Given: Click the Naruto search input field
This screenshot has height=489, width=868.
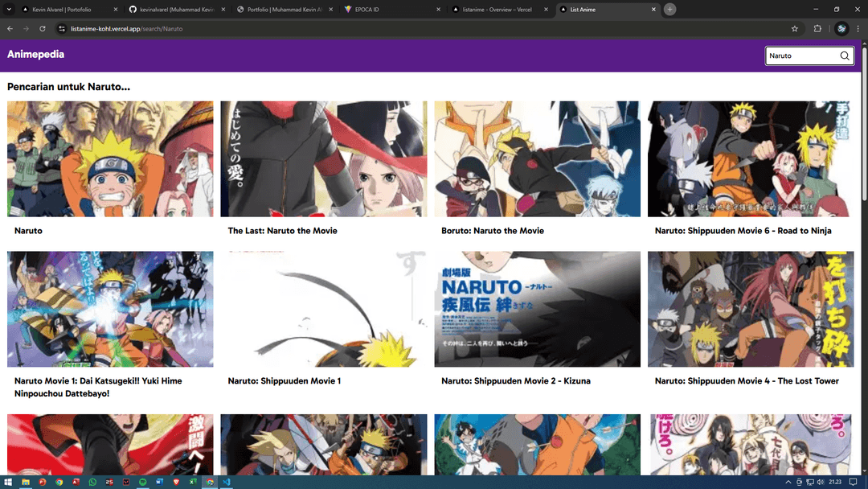Looking at the screenshot, I should (x=801, y=55).
